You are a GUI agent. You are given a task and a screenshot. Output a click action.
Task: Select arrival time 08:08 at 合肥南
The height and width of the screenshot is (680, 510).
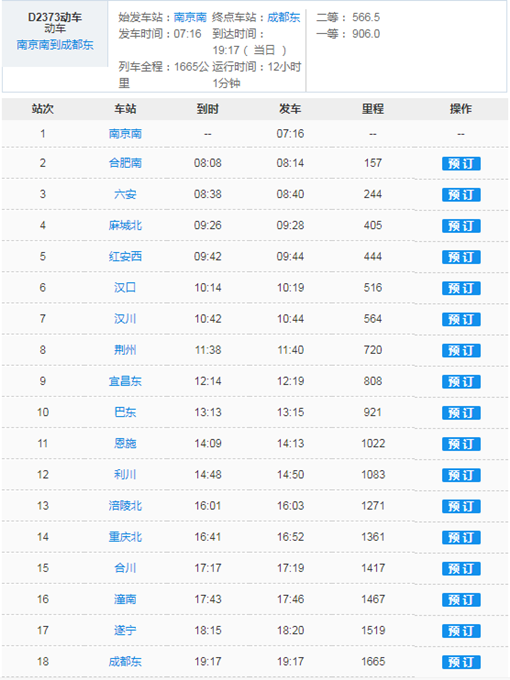[x=208, y=163]
